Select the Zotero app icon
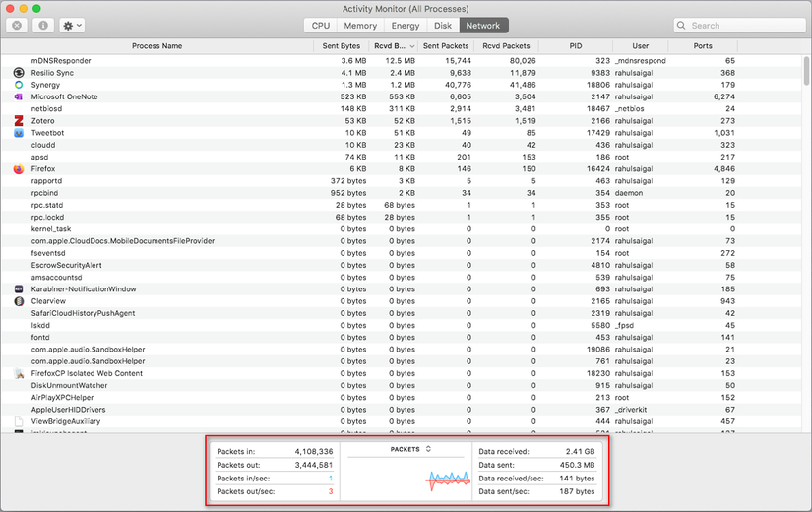This screenshot has width=812, height=512. (19, 121)
